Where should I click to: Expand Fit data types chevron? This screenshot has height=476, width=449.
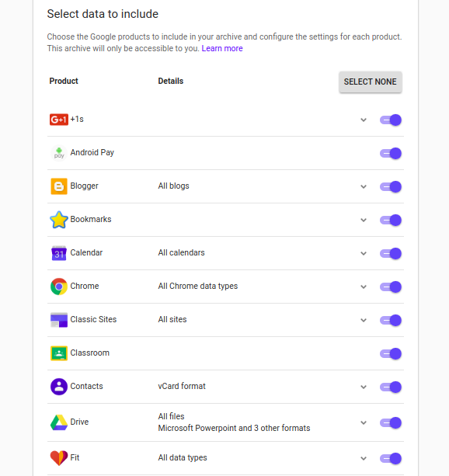[364, 458]
